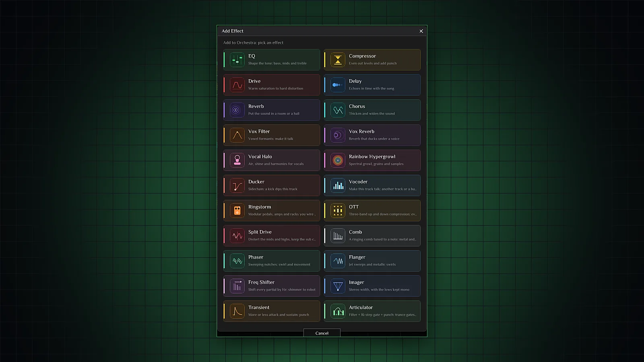Pick the Phaser swirl icon

[x=237, y=261]
